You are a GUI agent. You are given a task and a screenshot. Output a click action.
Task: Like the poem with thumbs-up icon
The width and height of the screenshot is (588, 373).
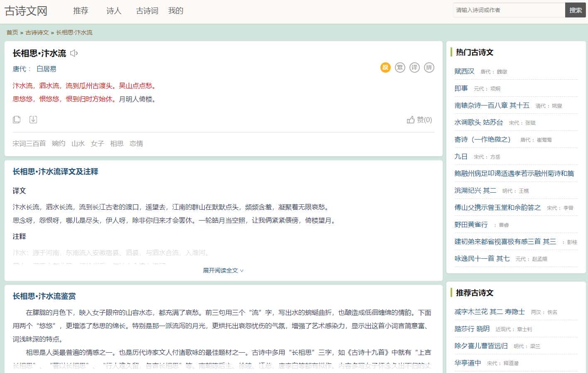click(x=411, y=120)
